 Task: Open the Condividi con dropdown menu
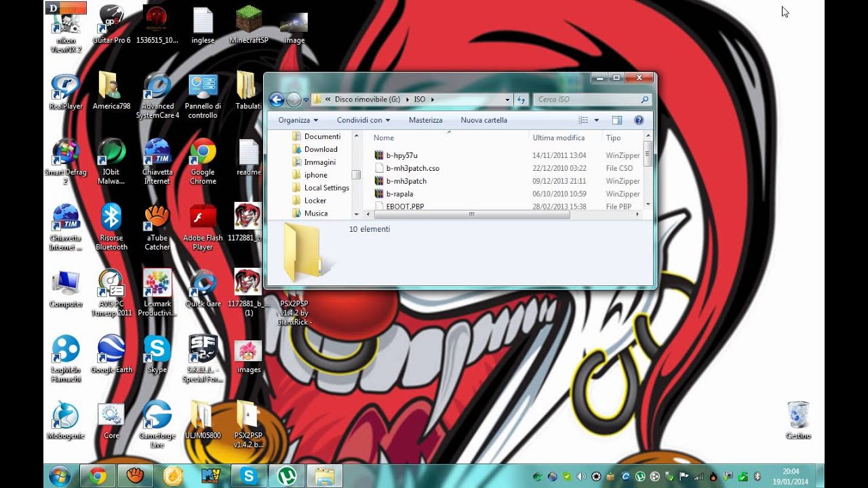pos(363,120)
